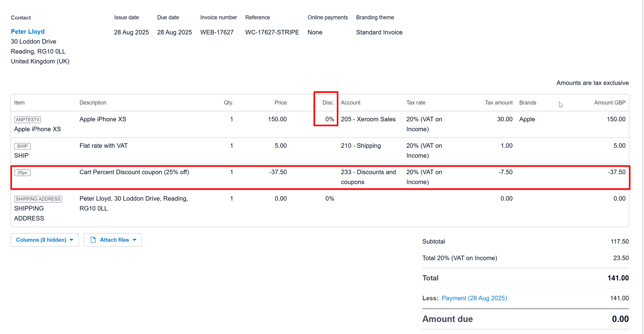Expand the Columns (0 hidden) dropdown

45,240
